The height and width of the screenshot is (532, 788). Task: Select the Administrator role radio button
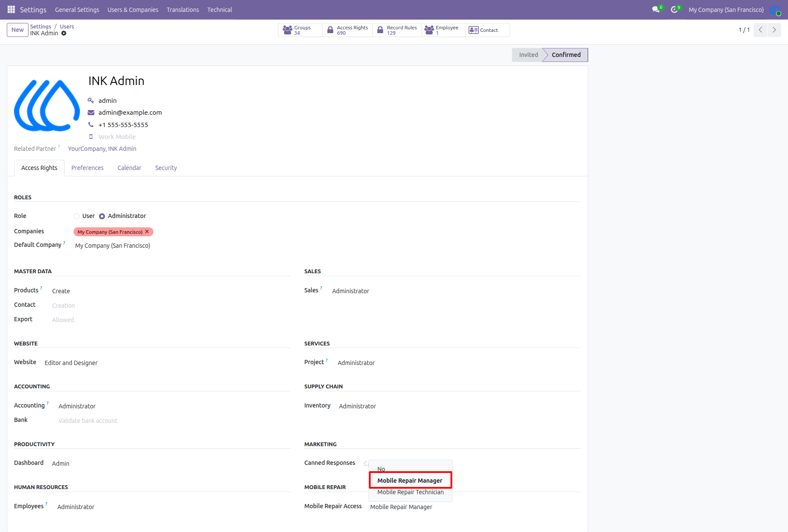coord(102,216)
